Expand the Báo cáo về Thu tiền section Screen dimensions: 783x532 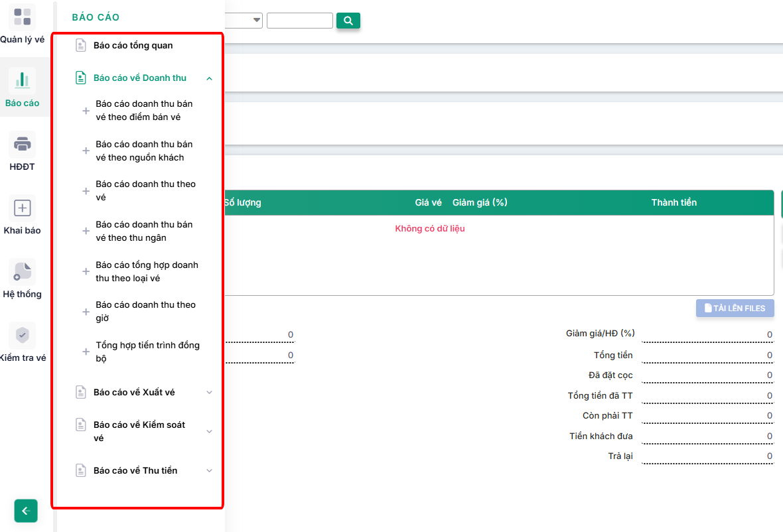pyautogui.click(x=209, y=471)
